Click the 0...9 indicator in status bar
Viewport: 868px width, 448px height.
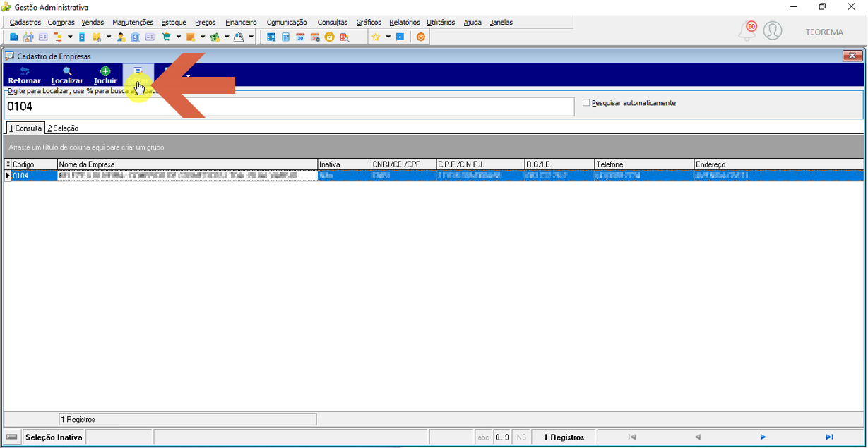pos(501,437)
